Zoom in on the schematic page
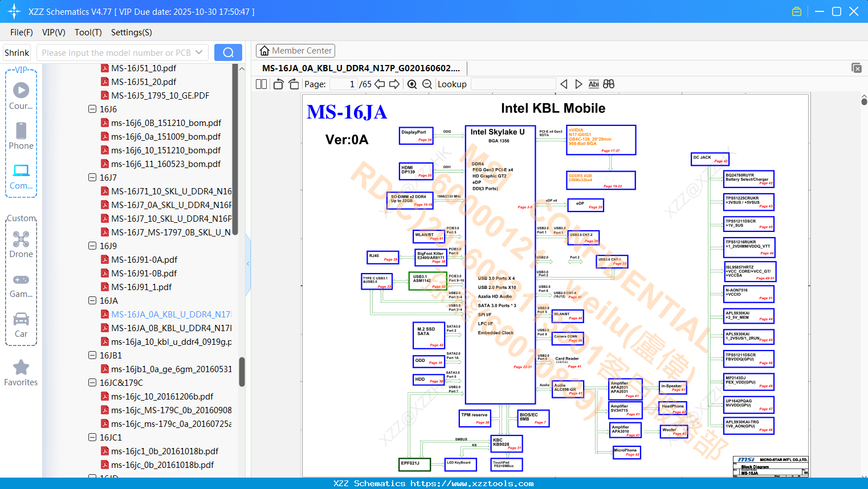This screenshot has height=489, width=868. pyautogui.click(x=411, y=84)
